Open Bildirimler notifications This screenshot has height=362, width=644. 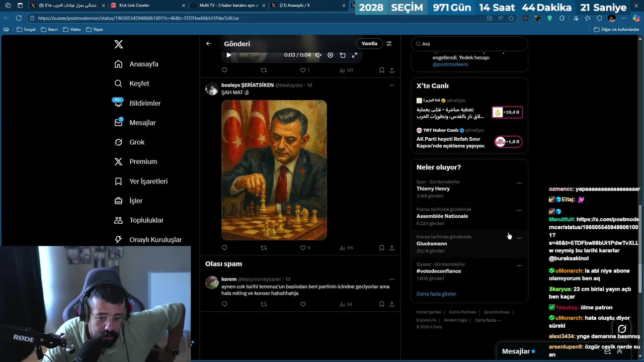[x=137, y=103]
